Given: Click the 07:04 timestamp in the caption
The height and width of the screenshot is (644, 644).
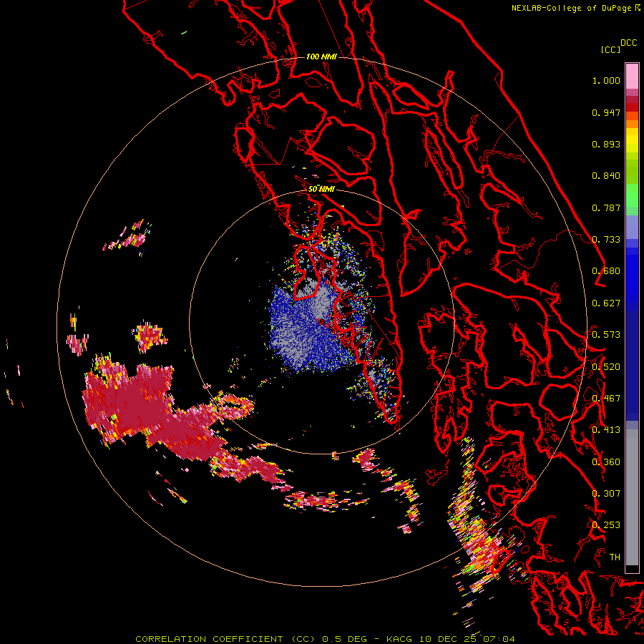Looking at the screenshot, I should pyautogui.click(x=499, y=639).
